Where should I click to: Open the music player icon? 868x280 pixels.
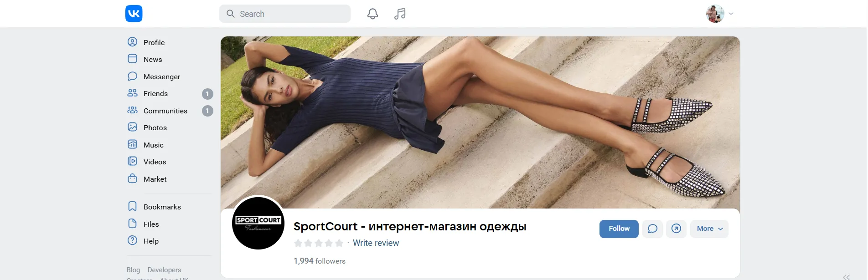(x=400, y=14)
